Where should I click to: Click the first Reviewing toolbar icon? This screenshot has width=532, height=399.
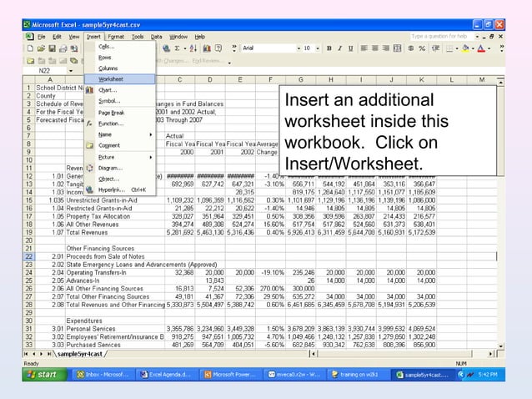pos(30,61)
